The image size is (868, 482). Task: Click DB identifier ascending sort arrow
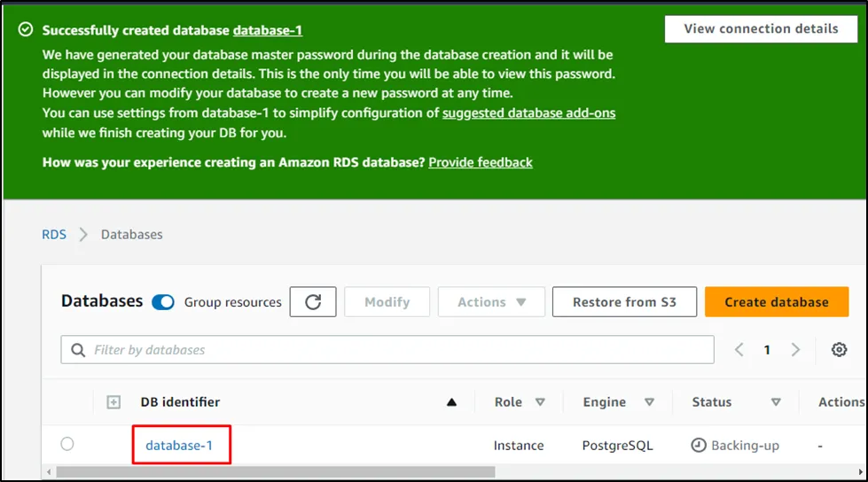click(451, 402)
